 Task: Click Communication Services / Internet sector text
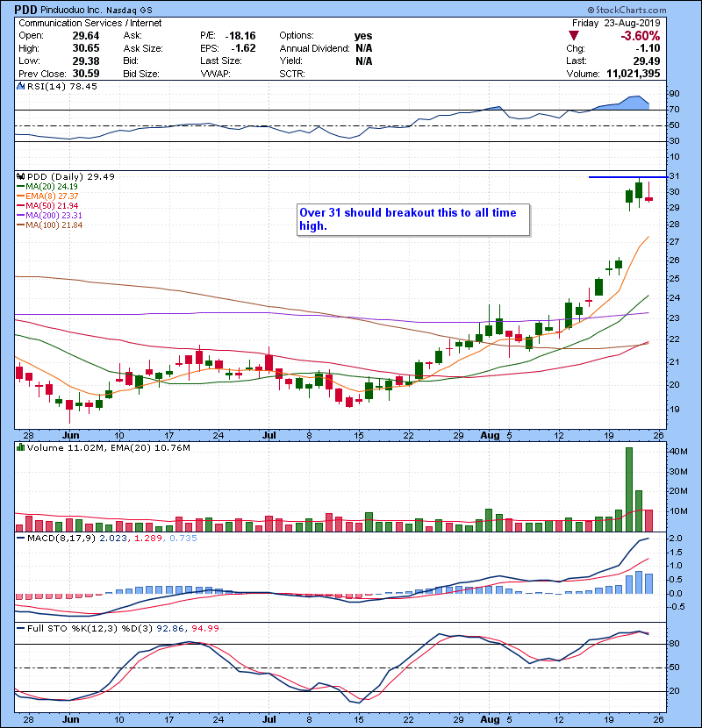point(90,23)
